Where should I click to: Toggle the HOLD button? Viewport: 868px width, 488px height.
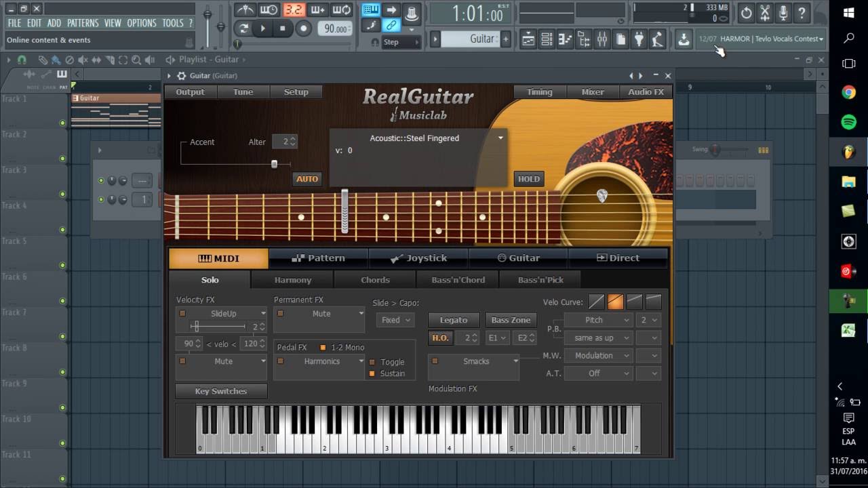(529, 179)
